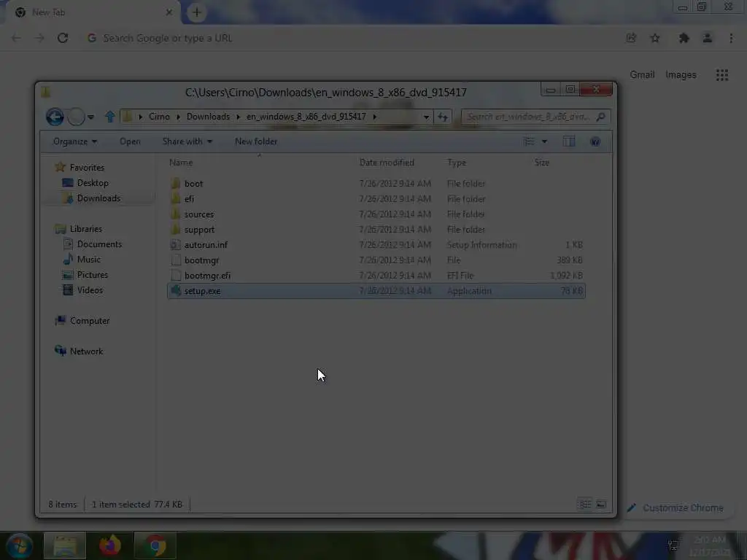Open new tab in Chrome
This screenshot has height=560, width=747.
pyautogui.click(x=197, y=12)
